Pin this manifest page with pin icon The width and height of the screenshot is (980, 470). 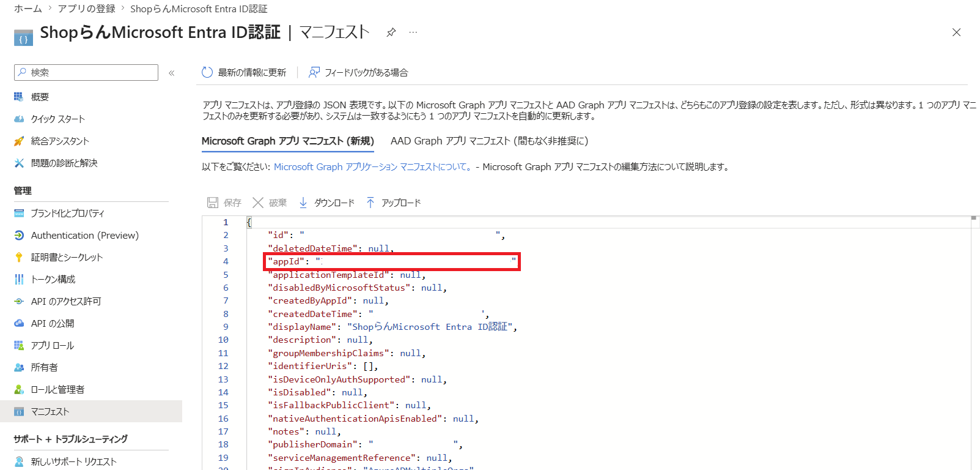coord(391,32)
